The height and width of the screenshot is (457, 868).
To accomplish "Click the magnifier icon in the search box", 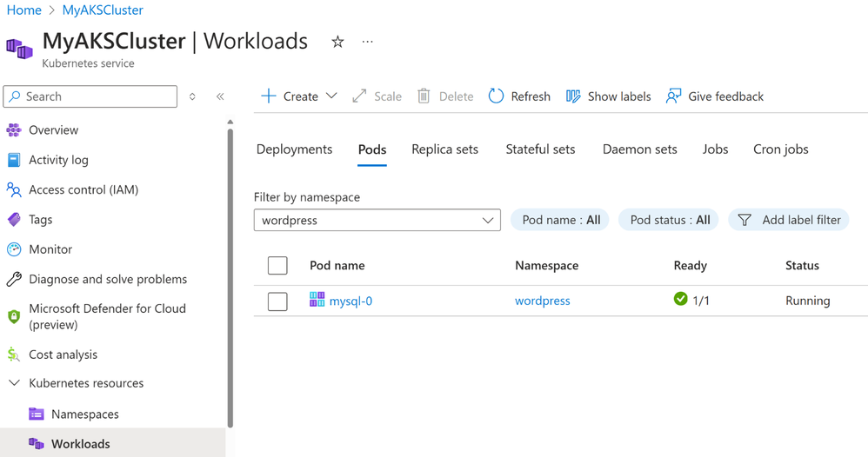I will (15, 96).
